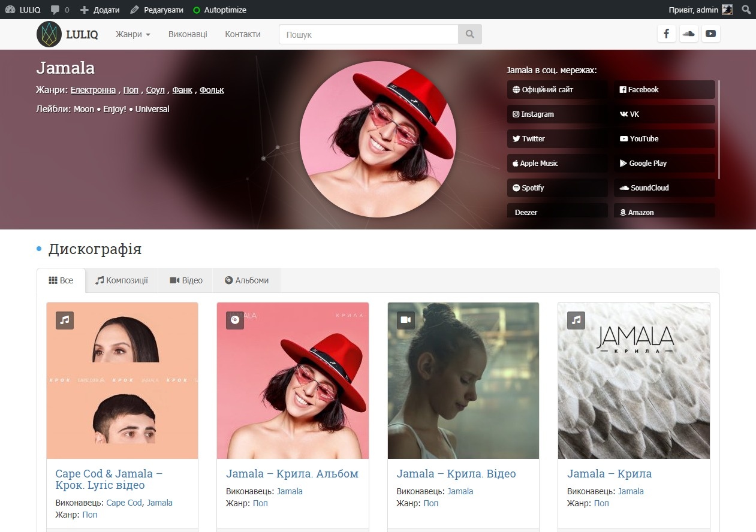
Task: Click video camera icon on ballerina thumbnail
Action: pyautogui.click(x=406, y=321)
